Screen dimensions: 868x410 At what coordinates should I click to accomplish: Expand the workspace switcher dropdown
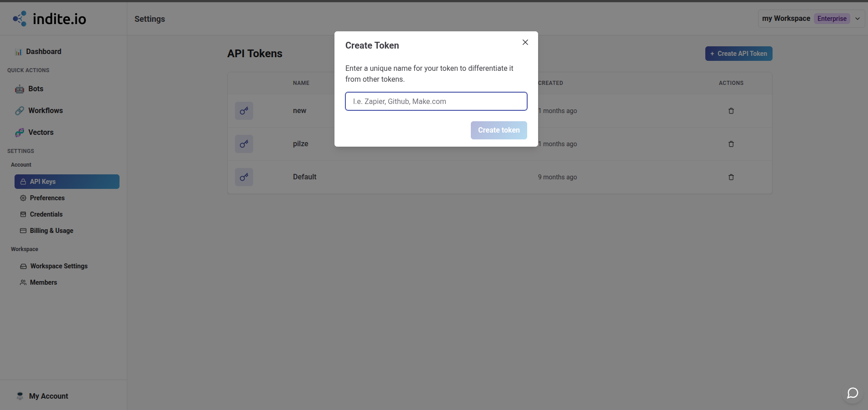(857, 19)
